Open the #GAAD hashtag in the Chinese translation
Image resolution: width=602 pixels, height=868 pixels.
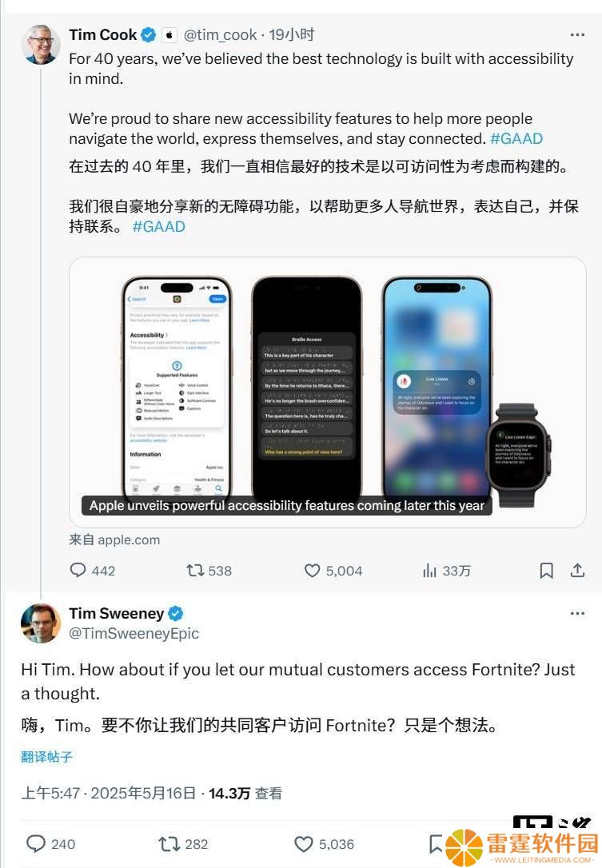tap(159, 226)
